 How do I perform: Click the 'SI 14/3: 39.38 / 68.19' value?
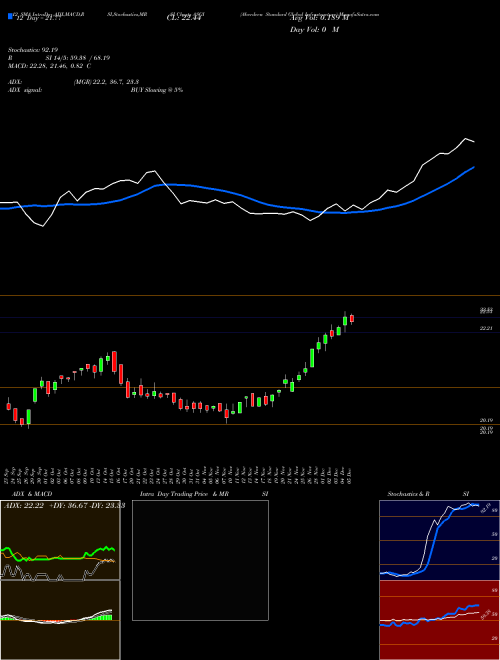click(x=78, y=58)
